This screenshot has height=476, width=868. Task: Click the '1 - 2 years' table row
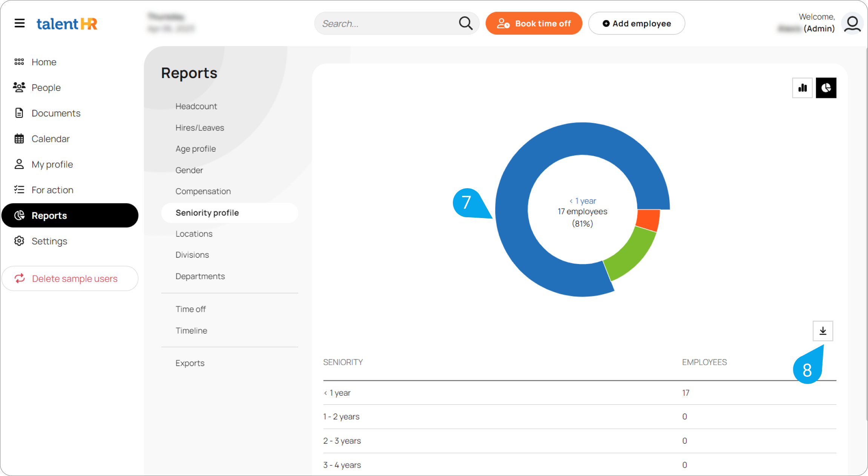(580, 417)
